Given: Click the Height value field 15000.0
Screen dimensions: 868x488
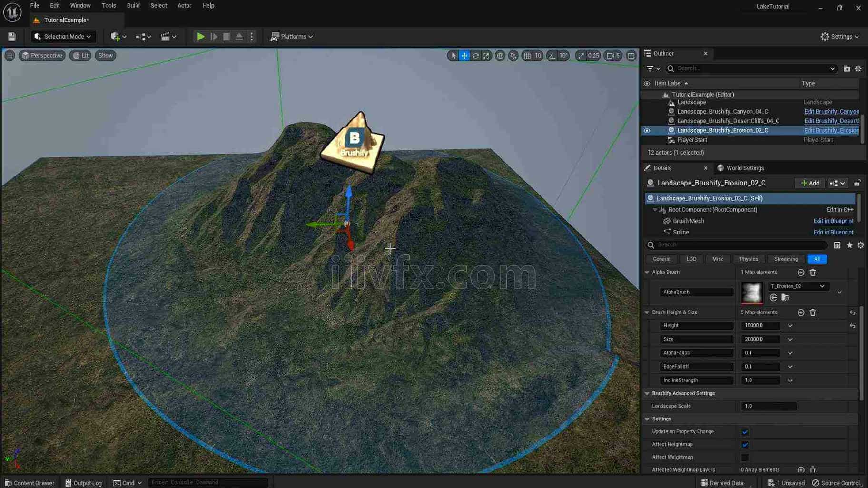Looking at the screenshot, I should 760,326.
